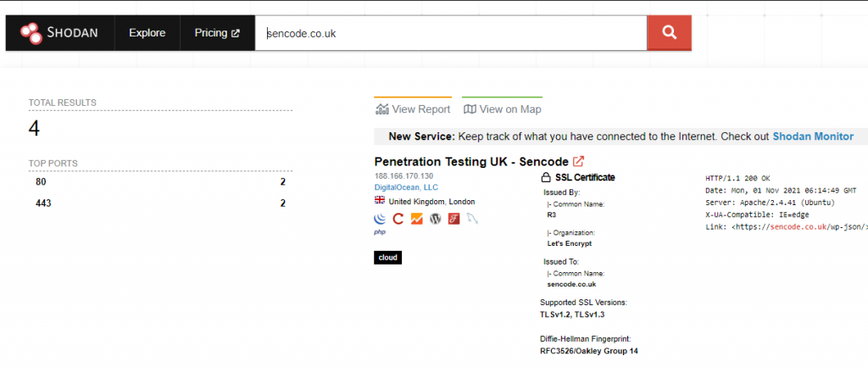Click the MySQL dolphin icon
Screen dimensions: 868x373
tap(472, 219)
